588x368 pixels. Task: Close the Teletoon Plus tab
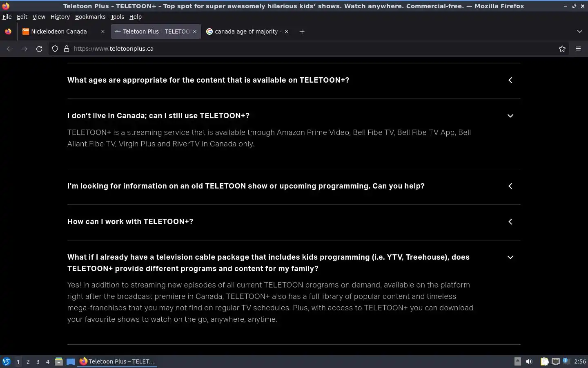195,31
